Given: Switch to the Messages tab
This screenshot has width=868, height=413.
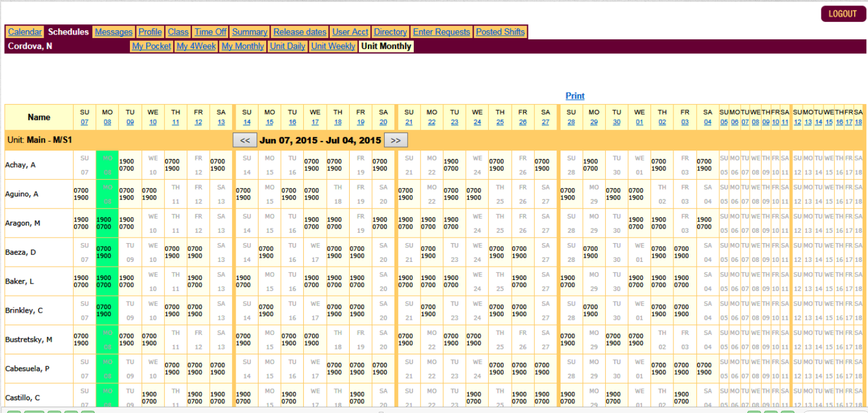Looking at the screenshot, I should pyautogui.click(x=114, y=32).
